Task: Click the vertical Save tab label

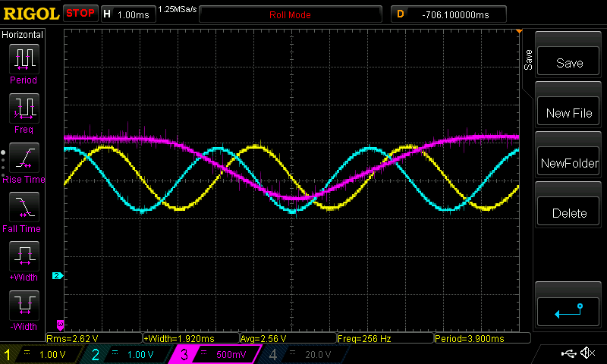Action: (528, 60)
